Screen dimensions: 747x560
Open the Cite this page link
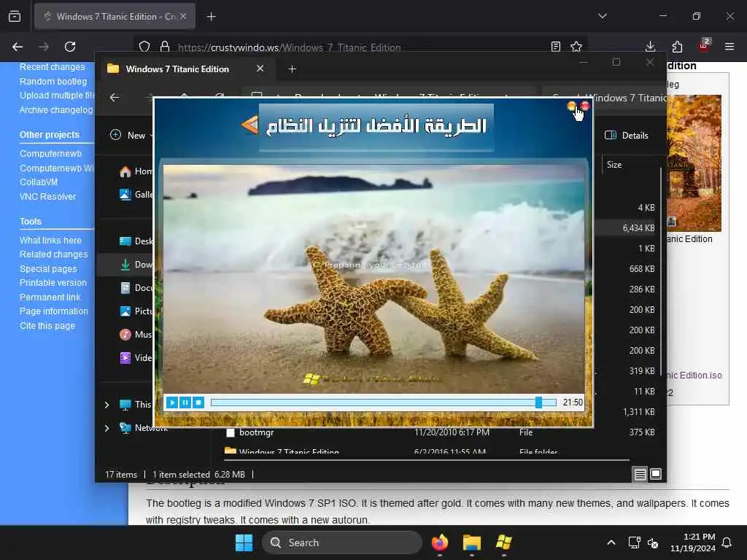tap(47, 326)
